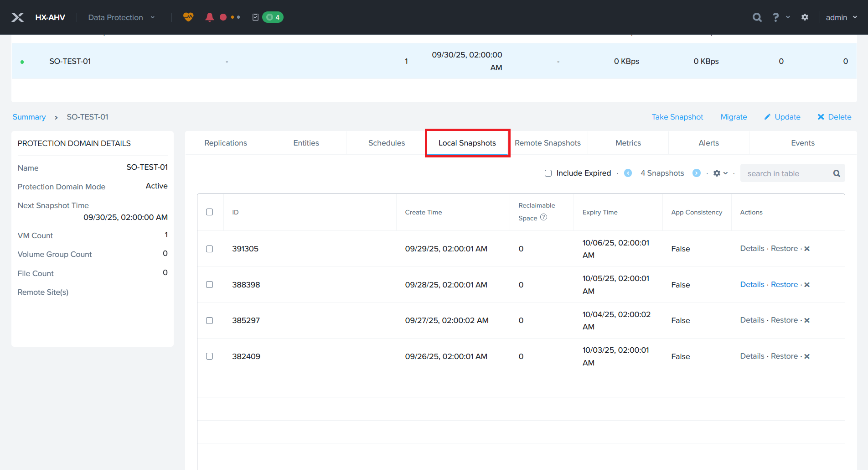Go to next snapshots page arrow
868x470 pixels.
pos(696,173)
